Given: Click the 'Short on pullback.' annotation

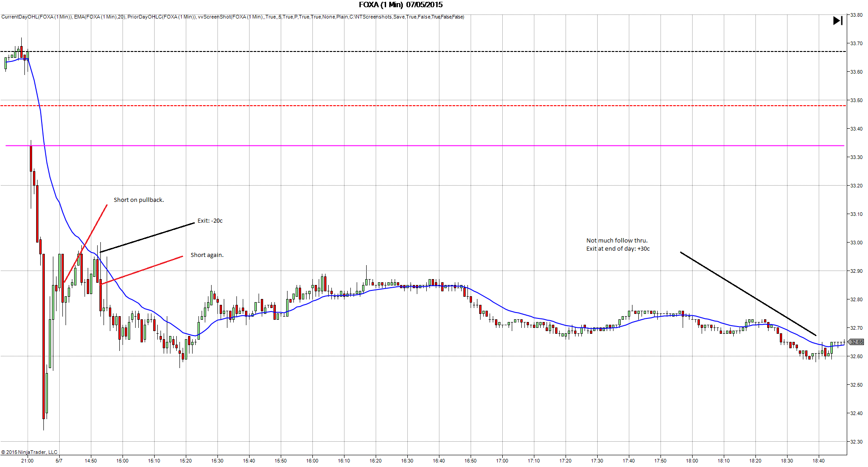Looking at the screenshot, I should 139,200.
